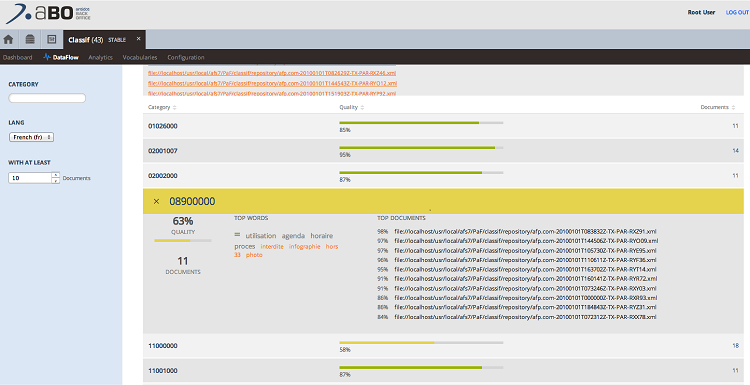The height and width of the screenshot is (385, 750).
Task: Focus the Category filter input field
Action: point(47,98)
